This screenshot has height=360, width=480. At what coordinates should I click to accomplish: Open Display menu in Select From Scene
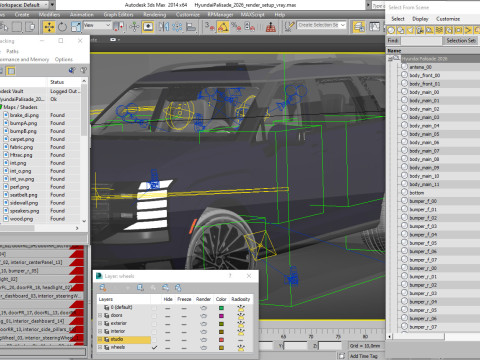420,19
